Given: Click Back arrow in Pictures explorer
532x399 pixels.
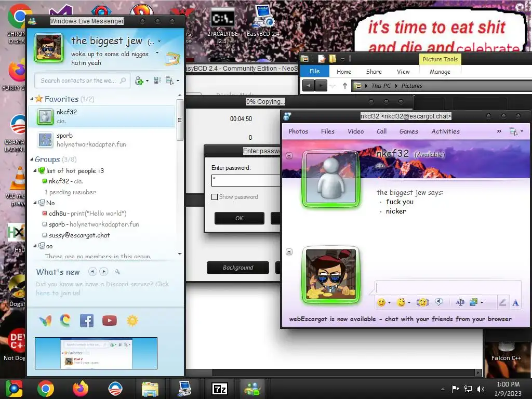Looking at the screenshot, I should click(x=309, y=86).
